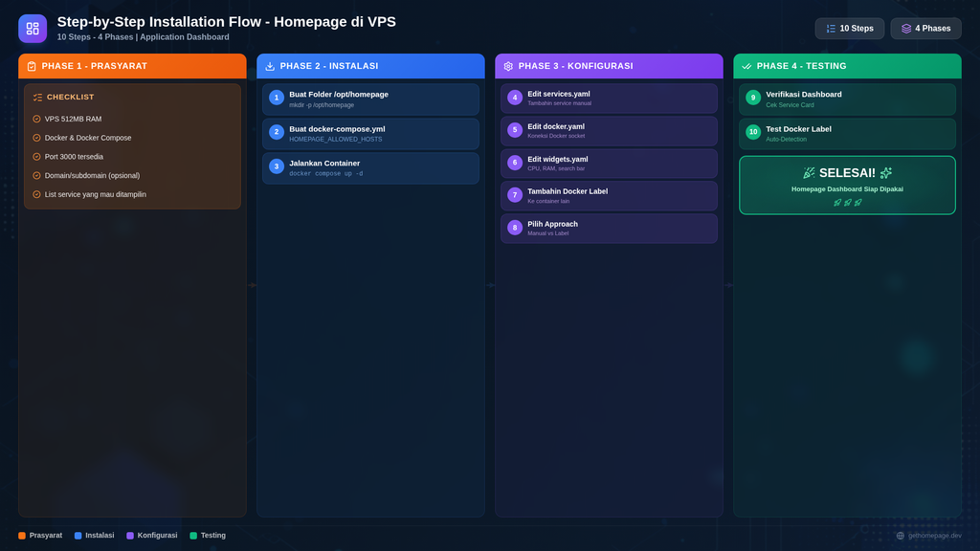Image resolution: width=980 pixels, height=551 pixels.
Task: Click step number 8 circle
Action: pyautogui.click(x=514, y=228)
